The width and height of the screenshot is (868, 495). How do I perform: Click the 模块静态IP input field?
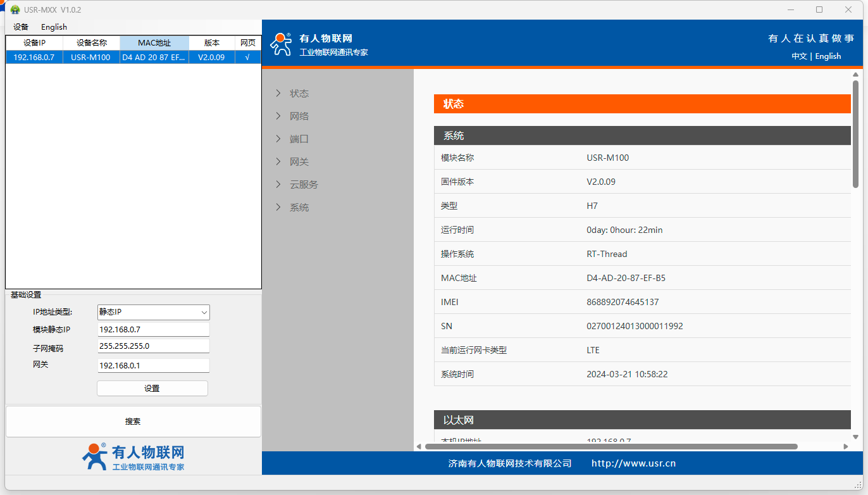tap(153, 330)
